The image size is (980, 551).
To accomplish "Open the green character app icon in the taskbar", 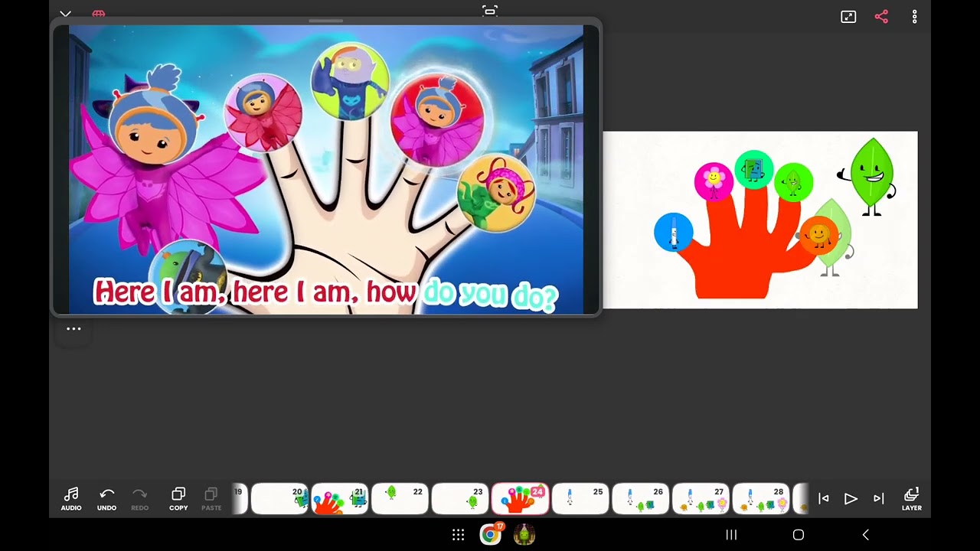I will coord(524,534).
